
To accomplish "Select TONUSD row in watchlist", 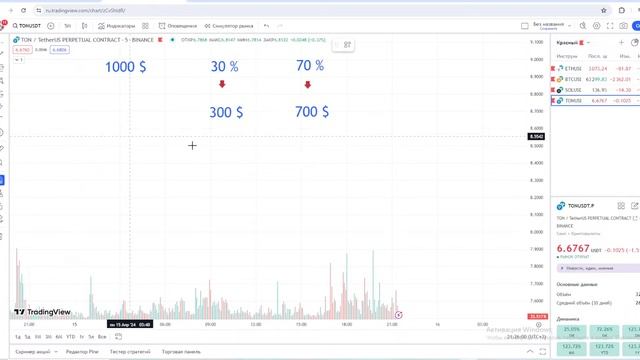I will click(x=596, y=100).
